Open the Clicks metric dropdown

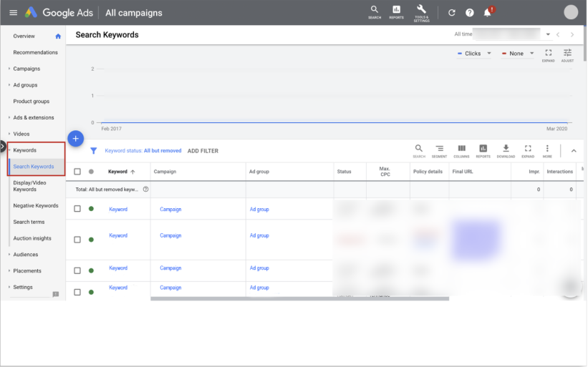click(474, 54)
